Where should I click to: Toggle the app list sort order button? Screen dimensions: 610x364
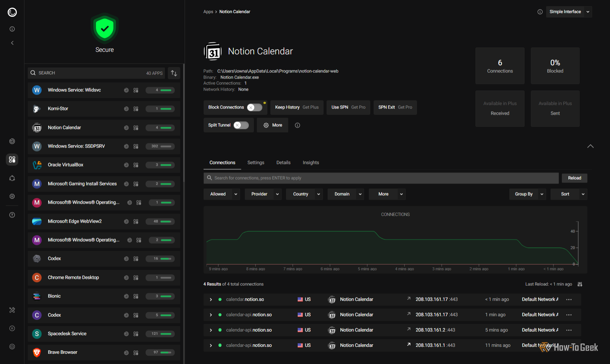(174, 73)
